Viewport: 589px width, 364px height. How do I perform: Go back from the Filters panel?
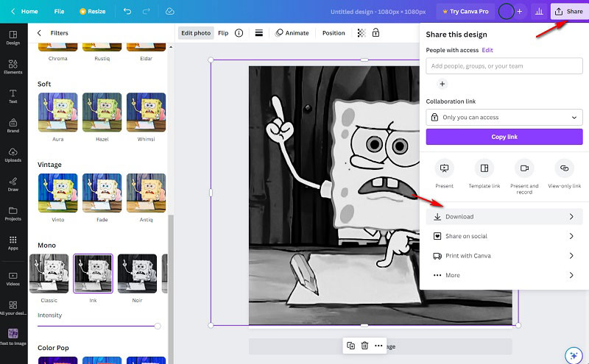click(39, 33)
